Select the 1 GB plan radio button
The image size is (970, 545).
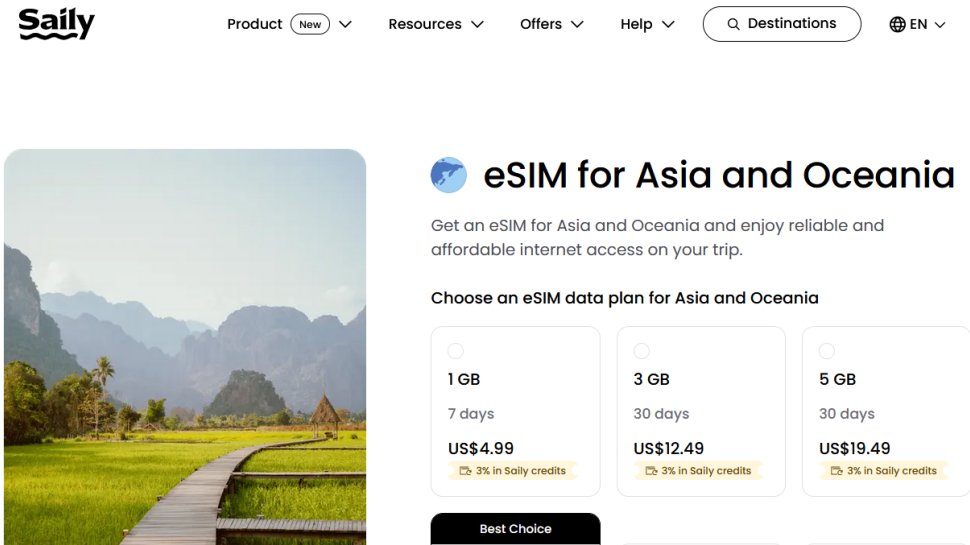pyautogui.click(x=456, y=351)
